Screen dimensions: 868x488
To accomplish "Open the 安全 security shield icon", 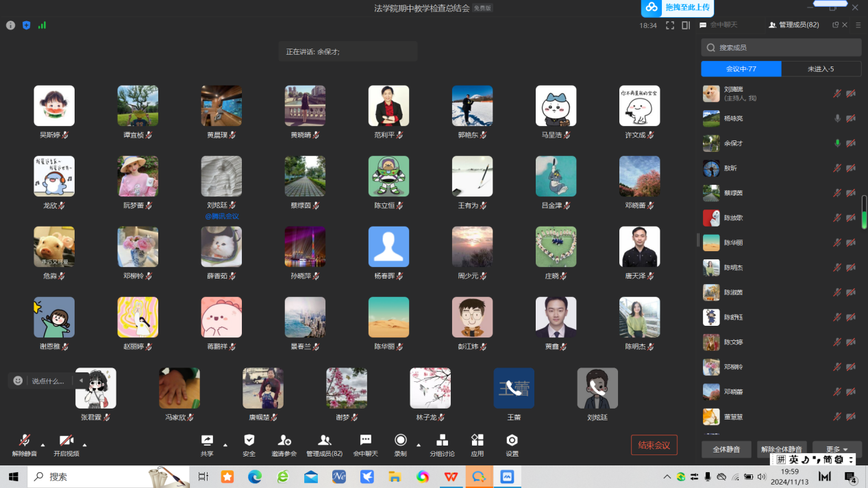I will point(249,441).
